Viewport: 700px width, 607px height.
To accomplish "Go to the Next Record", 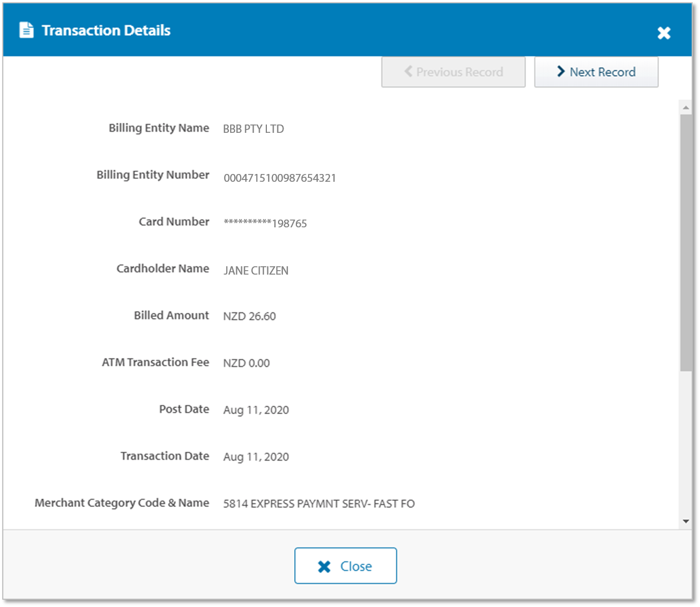I will pyautogui.click(x=596, y=72).
